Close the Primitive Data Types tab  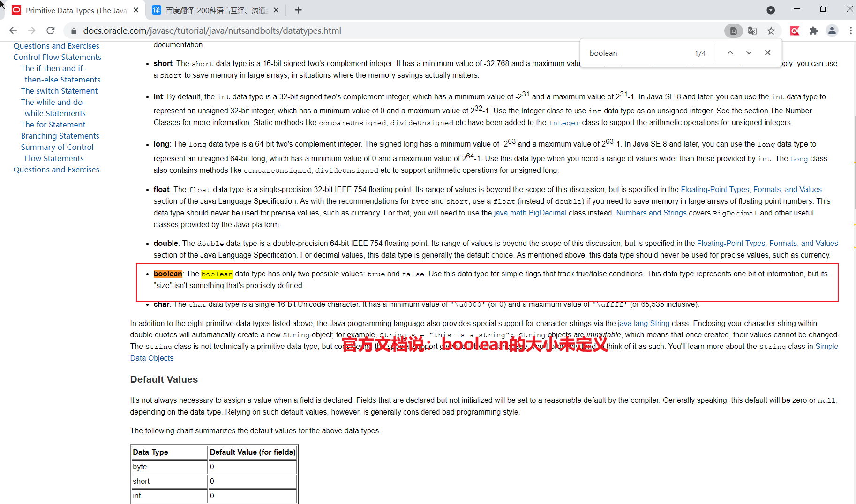pyautogui.click(x=136, y=10)
